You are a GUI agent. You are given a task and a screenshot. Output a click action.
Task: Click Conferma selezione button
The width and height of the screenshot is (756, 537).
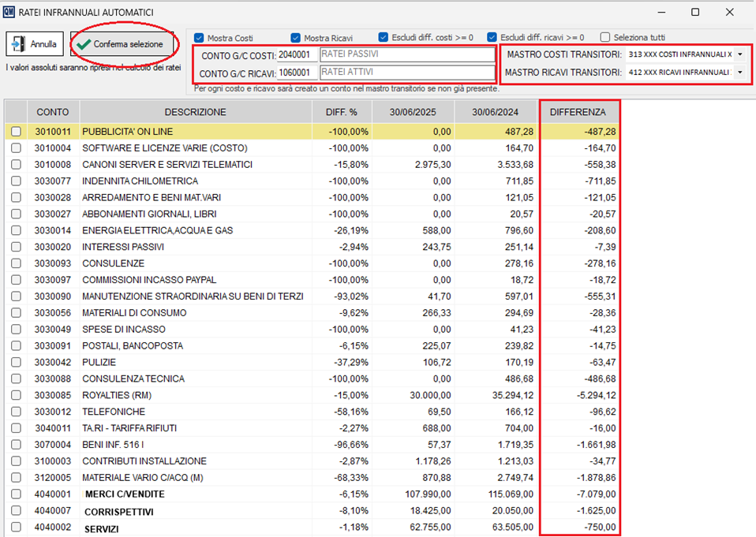(x=121, y=44)
